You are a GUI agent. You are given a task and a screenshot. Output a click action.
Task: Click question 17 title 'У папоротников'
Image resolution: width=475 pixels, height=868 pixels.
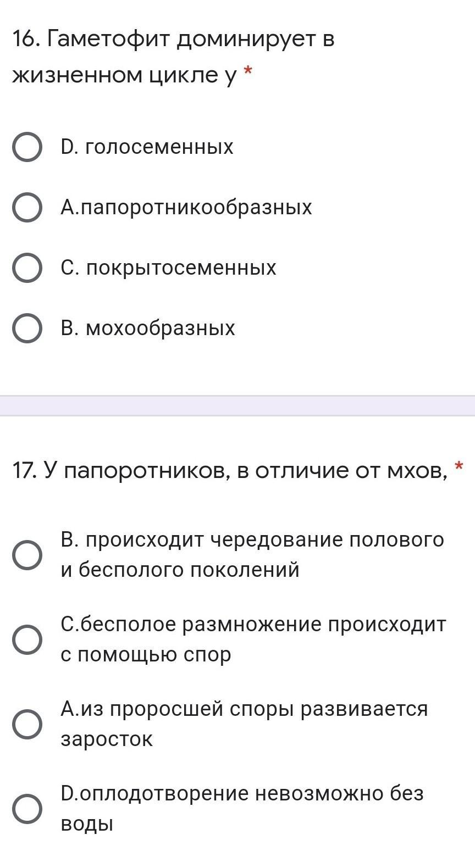[x=230, y=471]
